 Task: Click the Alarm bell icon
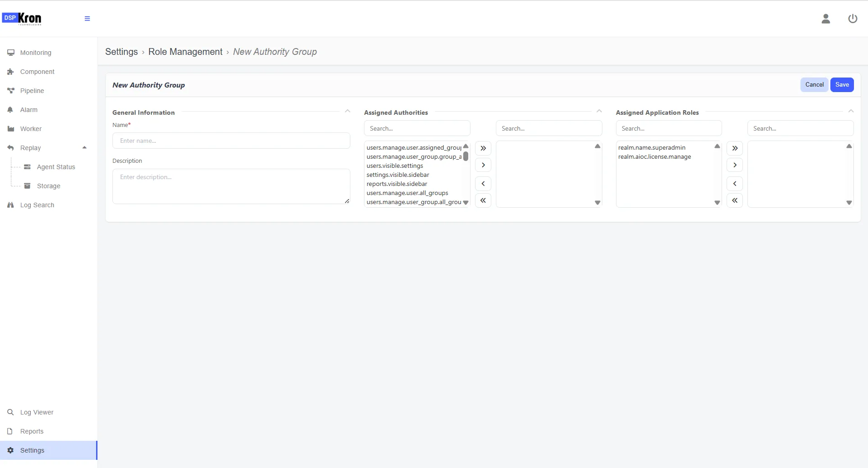[10, 110]
